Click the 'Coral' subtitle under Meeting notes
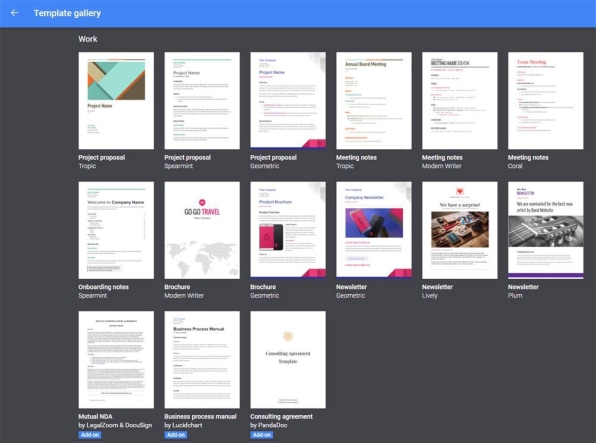Viewport: 596px width, 443px height. (x=515, y=166)
